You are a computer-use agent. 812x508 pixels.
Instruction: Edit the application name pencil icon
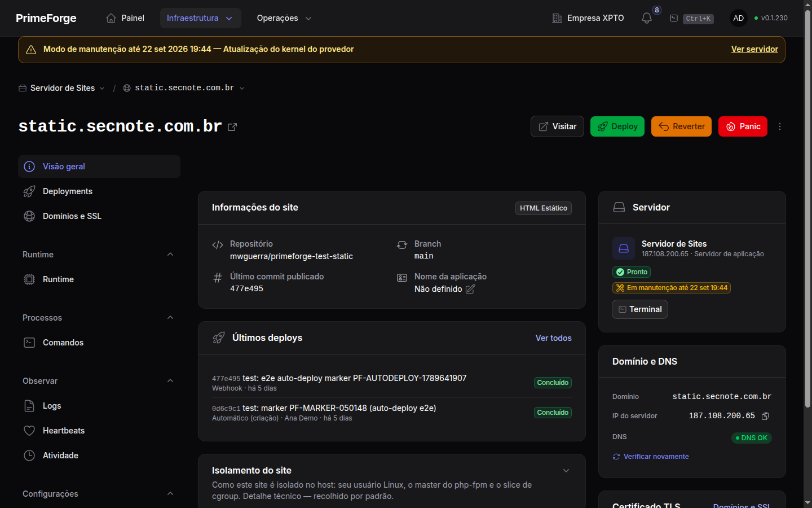[470, 289]
